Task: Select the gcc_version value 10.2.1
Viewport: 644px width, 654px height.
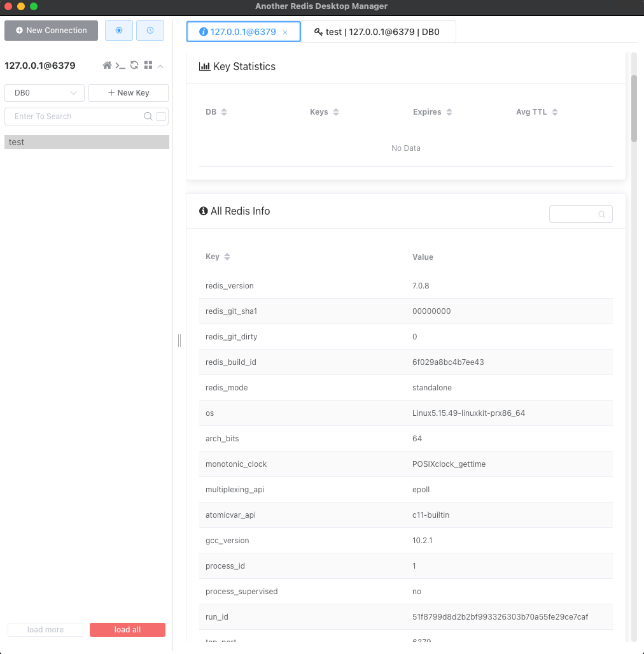Action: click(423, 541)
